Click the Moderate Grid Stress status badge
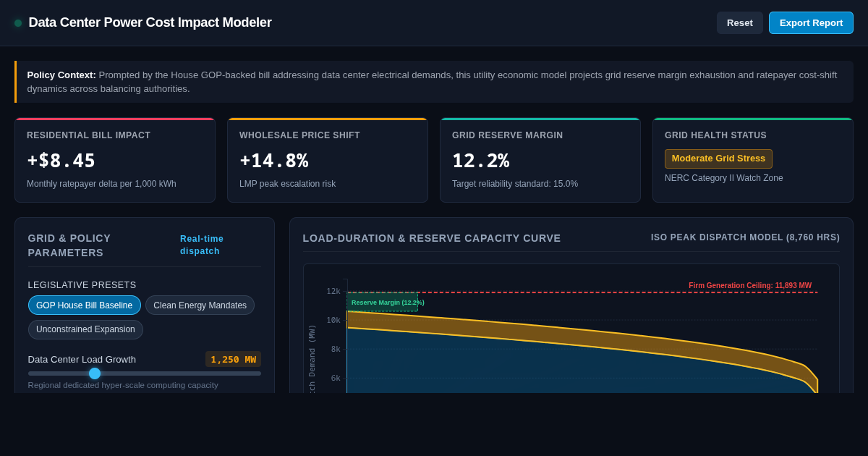The image size is (868, 456). pyautogui.click(x=718, y=159)
